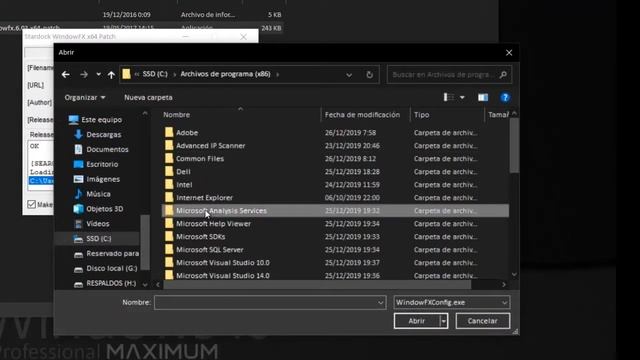The height and width of the screenshot is (360, 640).
Task: Click the file list vertical scrollbar
Action: coord(514,147)
